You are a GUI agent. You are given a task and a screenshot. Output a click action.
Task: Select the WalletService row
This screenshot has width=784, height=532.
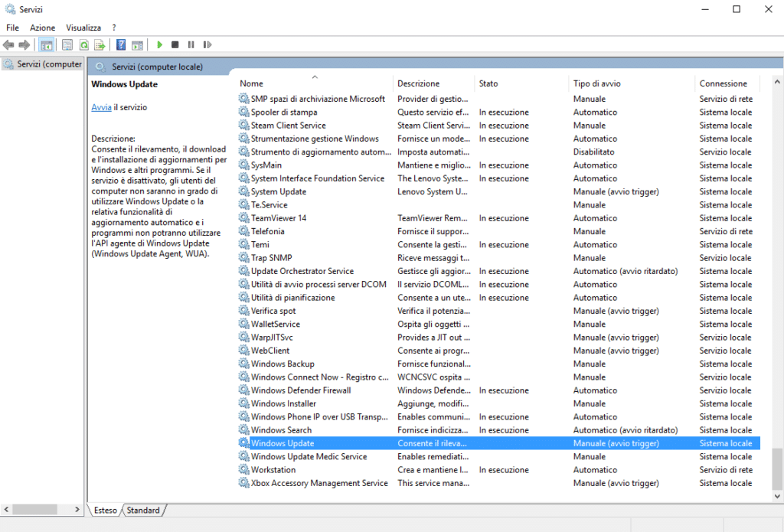pyautogui.click(x=499, y=324)
